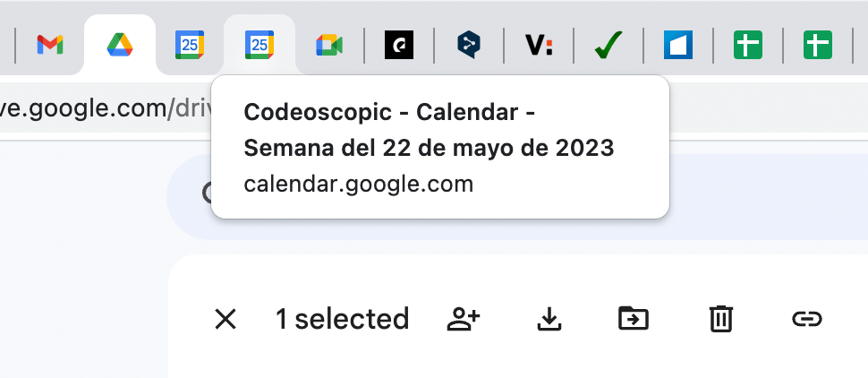Open the first green cross icon tab
The image size is (868, 378).
click(748, 44)
